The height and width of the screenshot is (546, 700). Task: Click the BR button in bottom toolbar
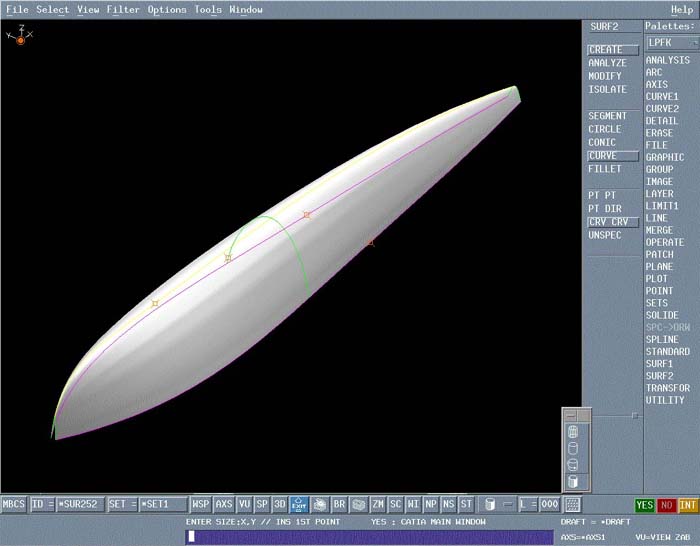339,505
